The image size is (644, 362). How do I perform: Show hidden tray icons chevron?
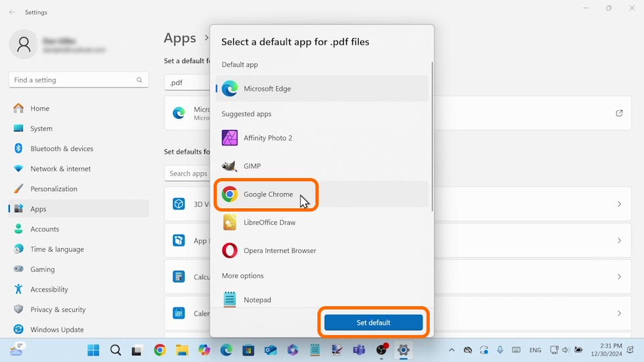(x=452, y=350)
